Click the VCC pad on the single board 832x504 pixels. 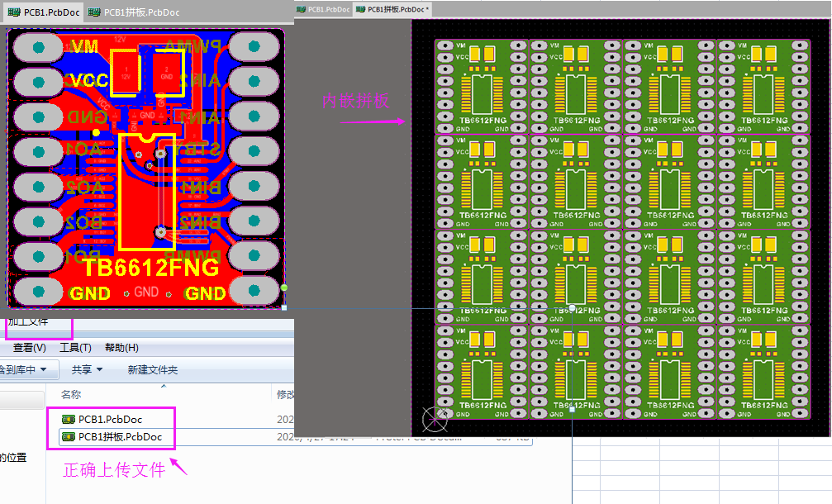coord(38,82)
